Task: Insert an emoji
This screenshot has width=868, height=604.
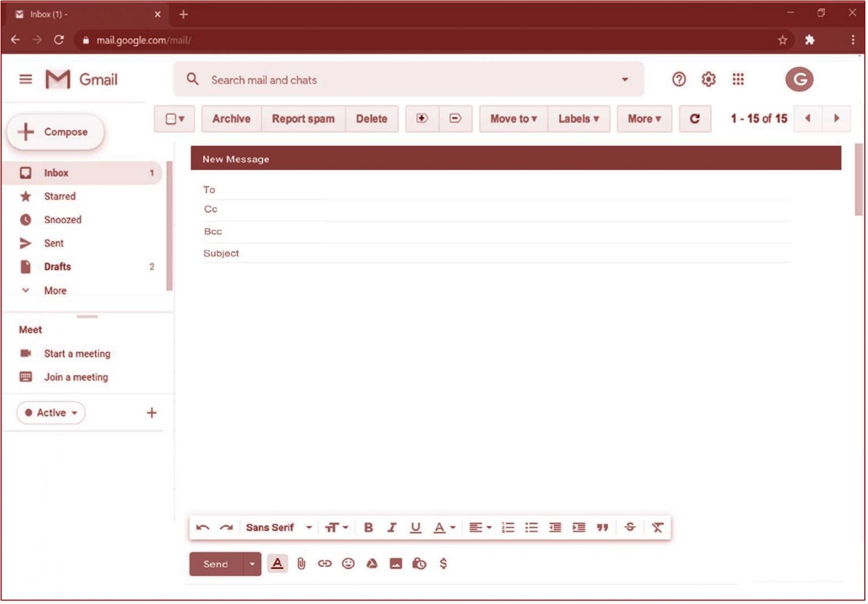Action: [x=348, y=564]
